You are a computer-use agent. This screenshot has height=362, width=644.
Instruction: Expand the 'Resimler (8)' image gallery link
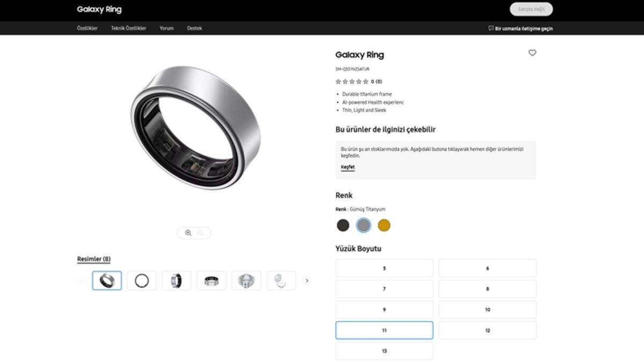pyautogui.click(x=93, y=258)
